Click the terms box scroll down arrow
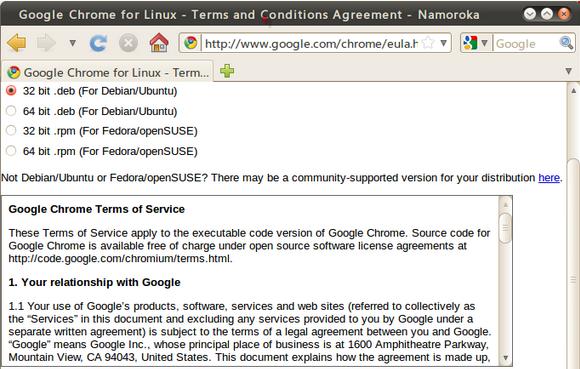 tap(505, 358)
